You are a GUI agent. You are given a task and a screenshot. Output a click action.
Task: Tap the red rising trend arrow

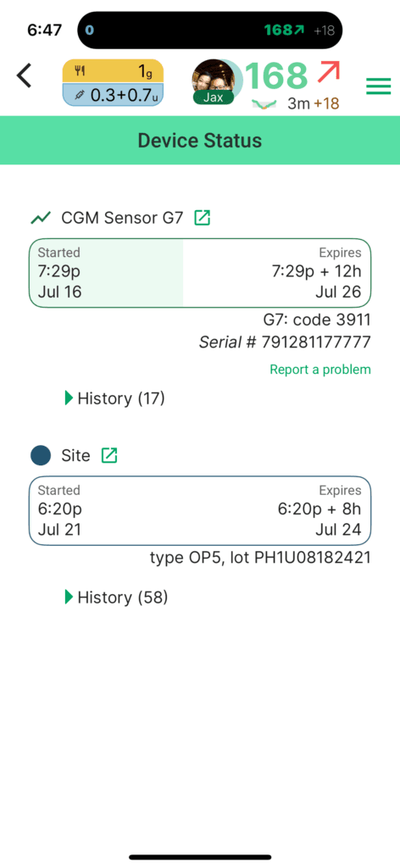329,73
